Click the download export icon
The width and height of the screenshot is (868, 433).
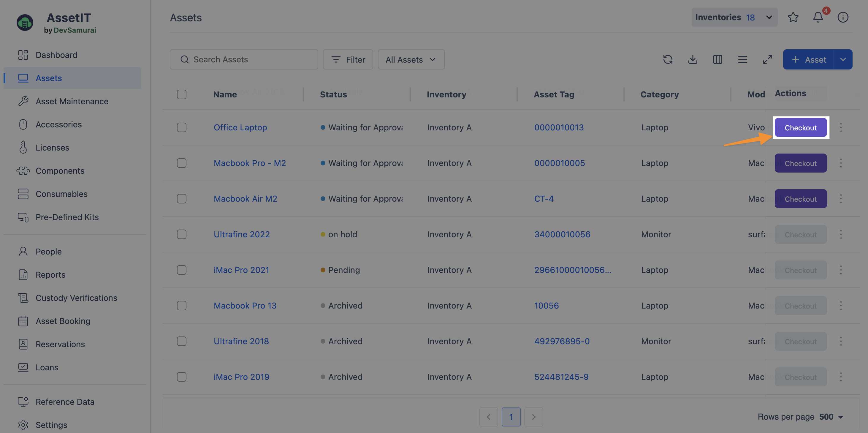tap(693, 59)
